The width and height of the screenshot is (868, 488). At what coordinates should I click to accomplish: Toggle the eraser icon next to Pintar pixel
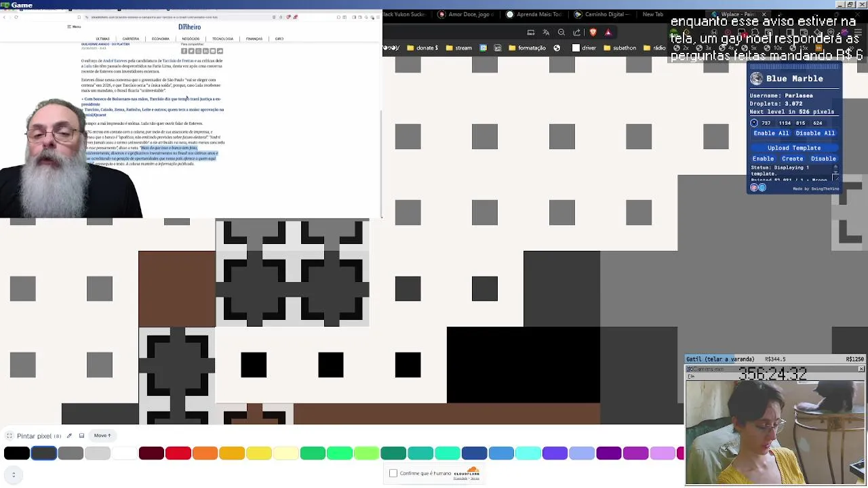[69, 436]
